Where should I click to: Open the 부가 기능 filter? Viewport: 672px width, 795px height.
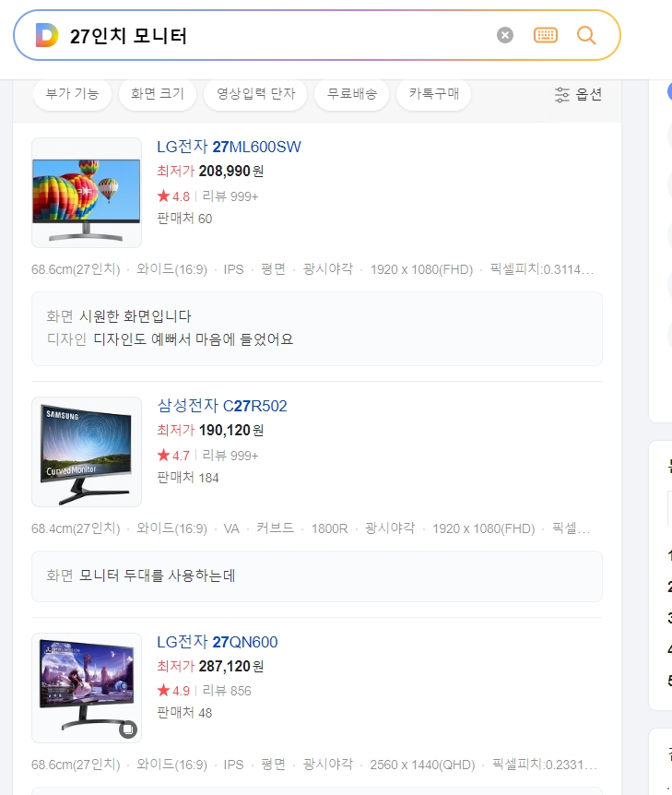[x=72, y=94]
